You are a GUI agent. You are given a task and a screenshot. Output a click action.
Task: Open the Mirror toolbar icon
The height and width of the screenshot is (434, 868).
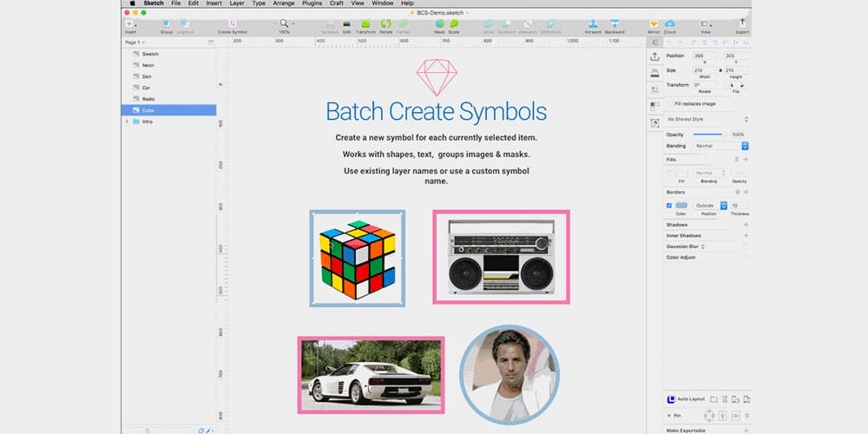[x=654, y=23]
